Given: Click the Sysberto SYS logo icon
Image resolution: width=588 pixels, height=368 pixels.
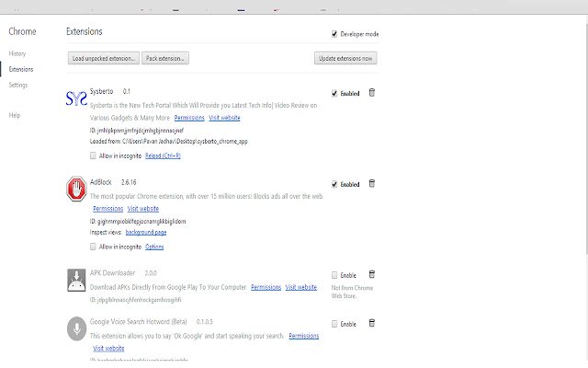Looking at the screenshot, I should point(76,98).
